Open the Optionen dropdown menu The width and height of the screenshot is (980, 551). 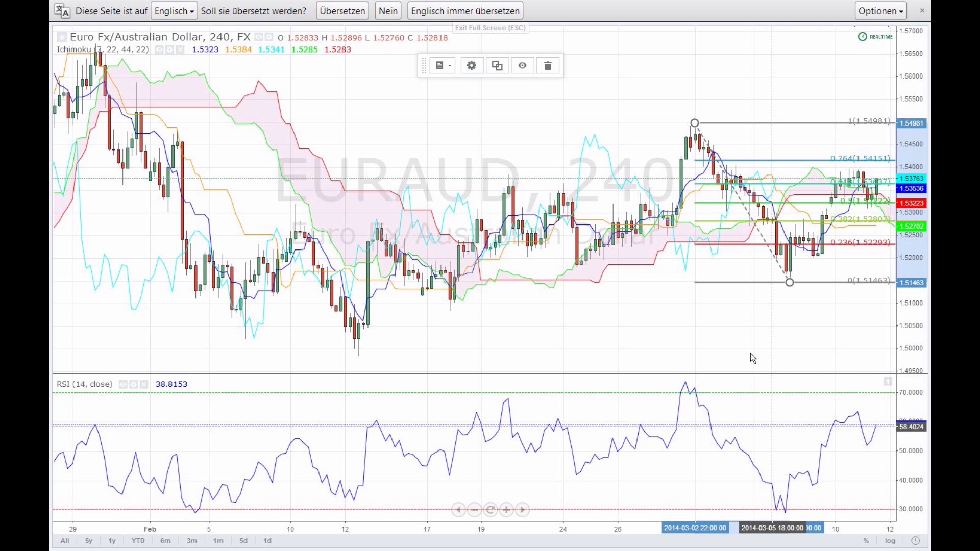(x=880, y=11)
